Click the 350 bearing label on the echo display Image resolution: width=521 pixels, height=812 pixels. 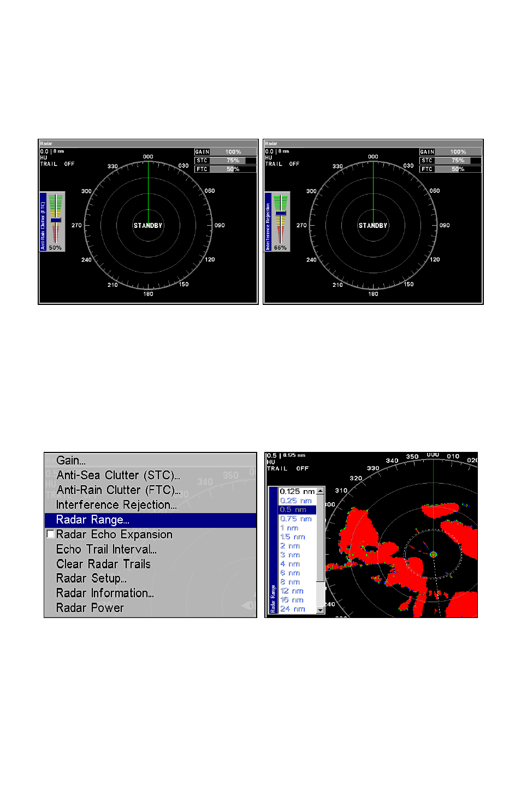[x=412, y=457]
